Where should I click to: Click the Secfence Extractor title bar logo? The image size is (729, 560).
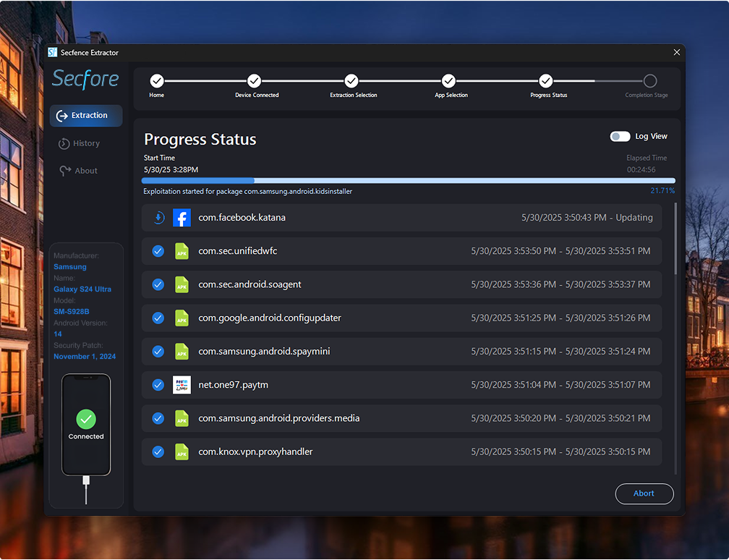[x=53, y=53]
